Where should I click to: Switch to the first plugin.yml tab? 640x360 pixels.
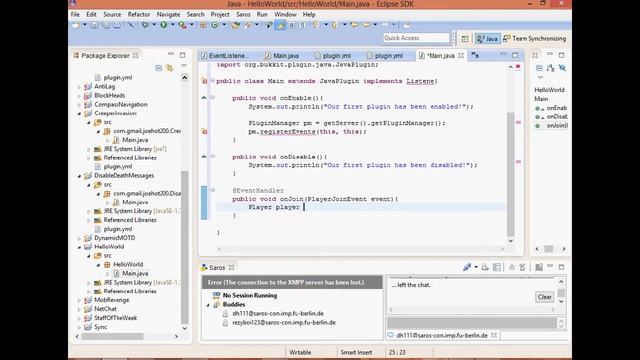pyautogui.click(x=333, y=56)
